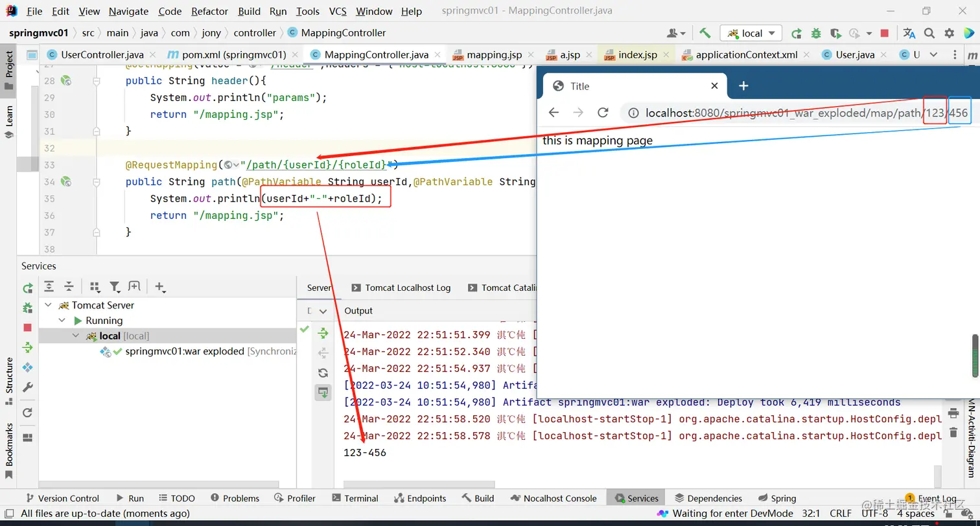The width and height of the screenshot is (980, 526).
Task: Open the Refactor menu
Action: click(210, 12)
